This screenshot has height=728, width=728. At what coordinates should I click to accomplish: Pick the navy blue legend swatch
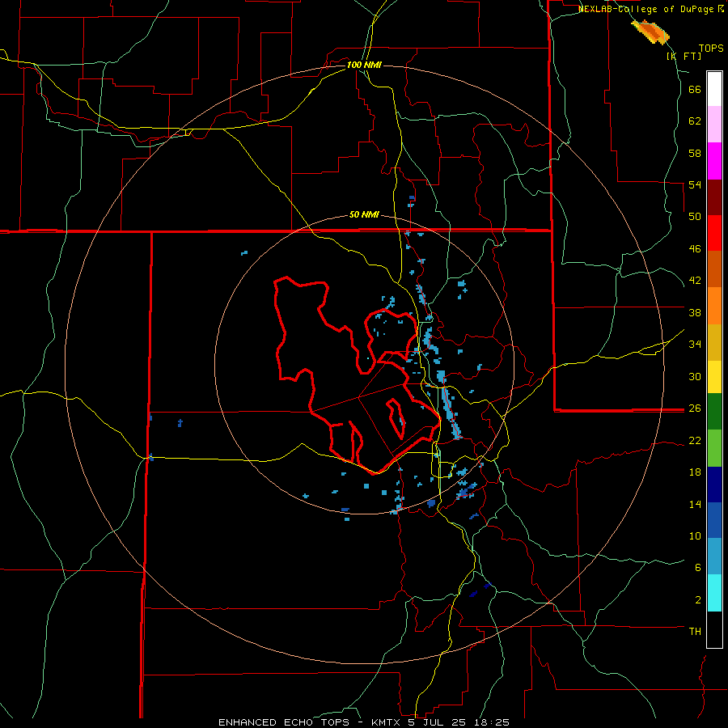(x=714, y=485)
